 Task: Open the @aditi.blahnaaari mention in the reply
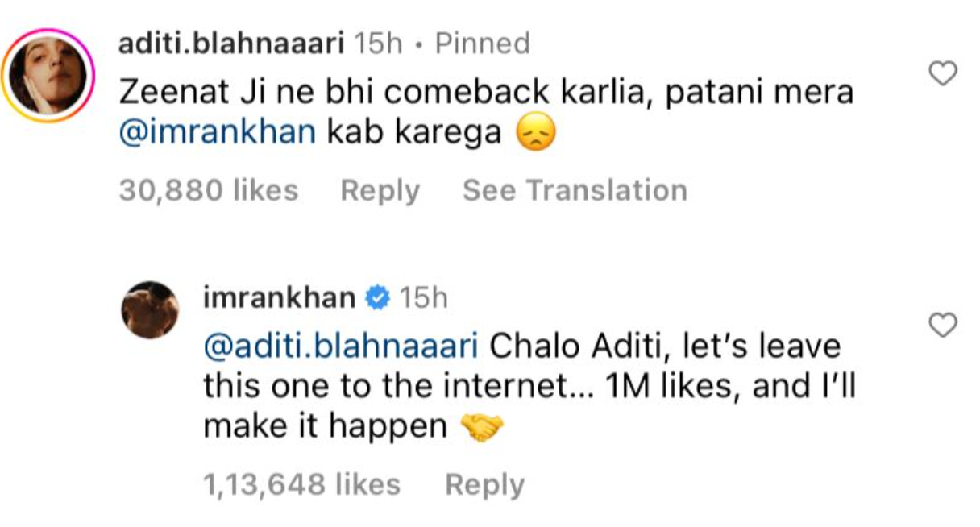coord(341,346)
